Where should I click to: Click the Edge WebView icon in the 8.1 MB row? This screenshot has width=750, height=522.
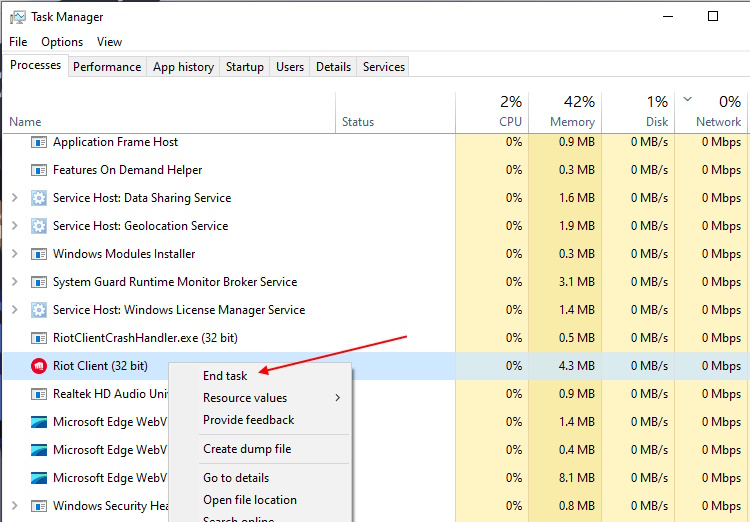39,478
